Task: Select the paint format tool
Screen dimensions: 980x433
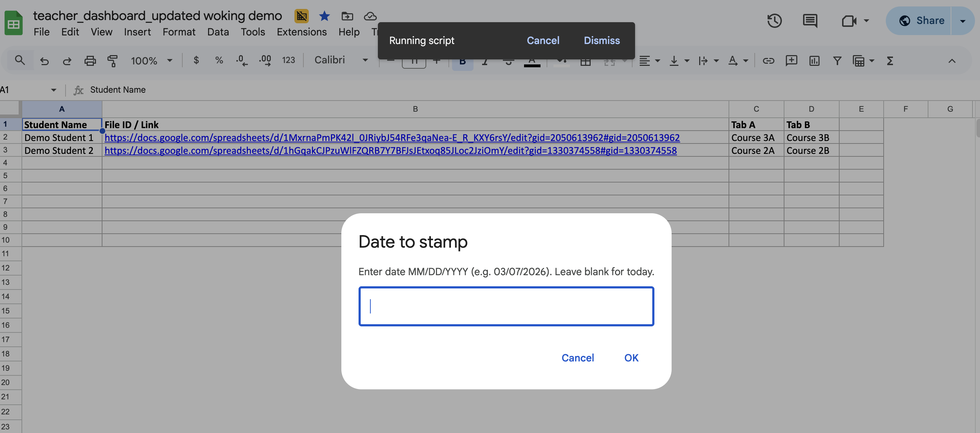Action: click(x=112, y=61)
